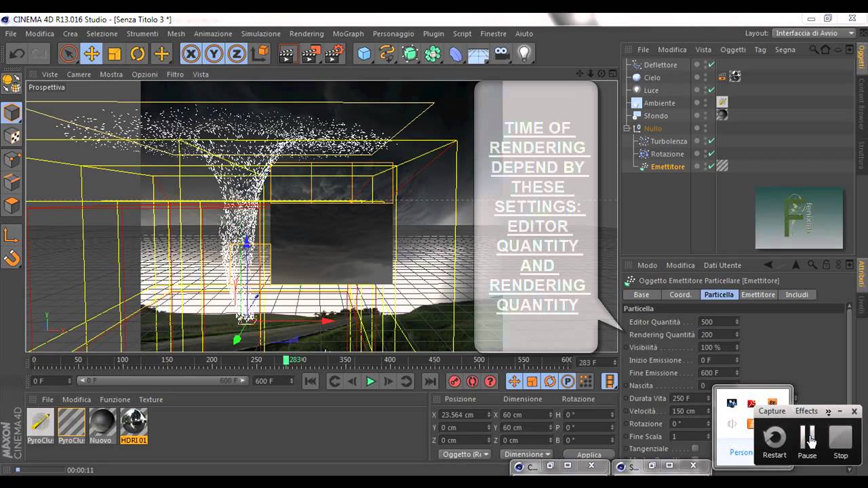This screenshot has height=488, width=868.
Task: Click the search magnifier in Object Manager
Action: click(814, 49)
